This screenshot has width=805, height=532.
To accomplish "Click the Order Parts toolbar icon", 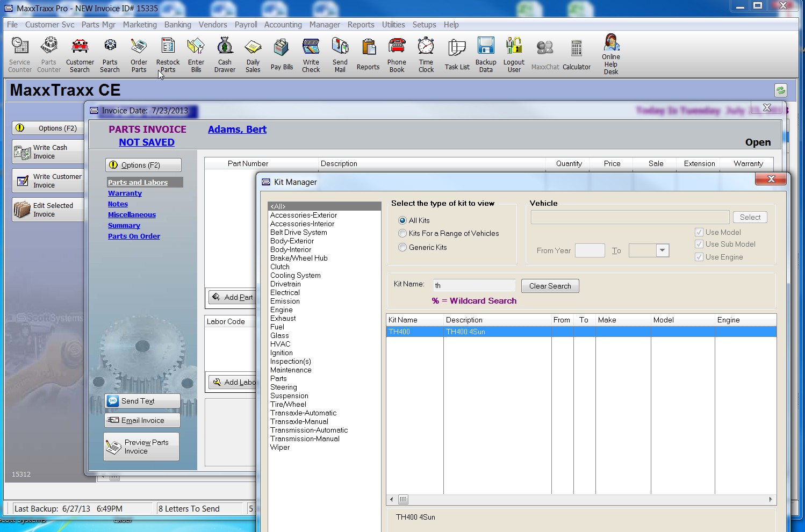I will pos(139,55).
